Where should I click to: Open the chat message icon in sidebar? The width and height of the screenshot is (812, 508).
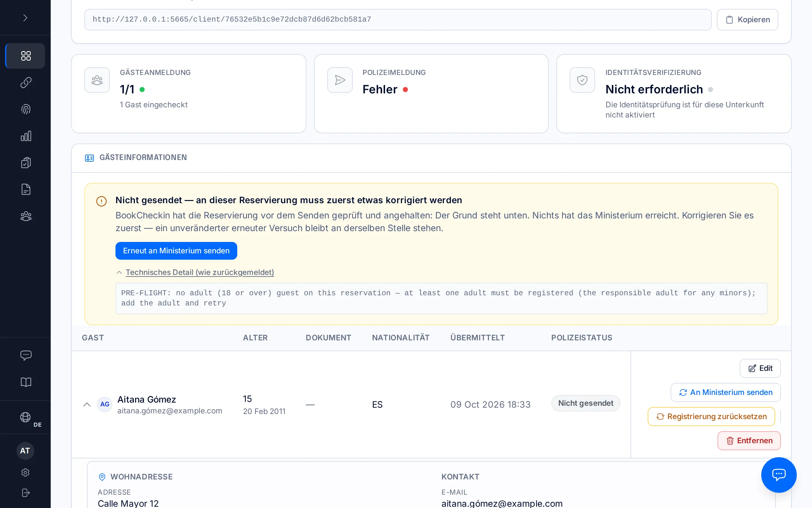[x=25, y=356]
